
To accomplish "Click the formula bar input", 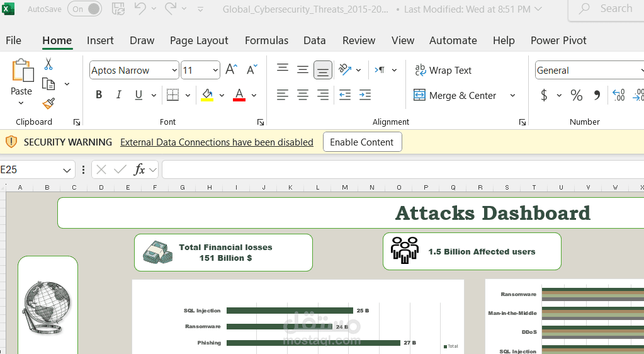I will (x=403, y=170).
